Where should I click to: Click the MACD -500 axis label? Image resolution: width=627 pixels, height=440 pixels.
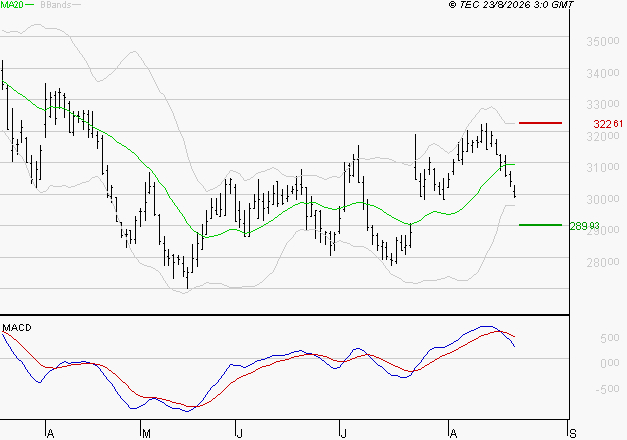point(607,389)
